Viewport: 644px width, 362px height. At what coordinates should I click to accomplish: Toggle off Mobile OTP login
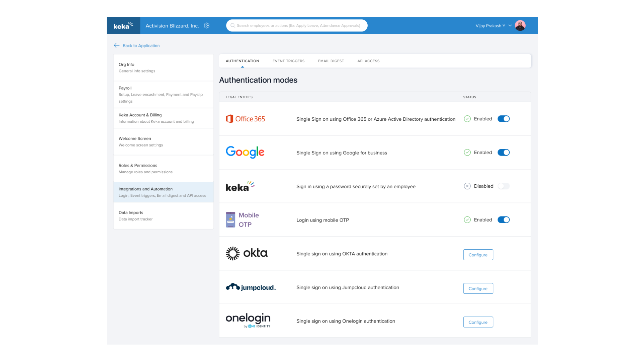coord(503,220)
